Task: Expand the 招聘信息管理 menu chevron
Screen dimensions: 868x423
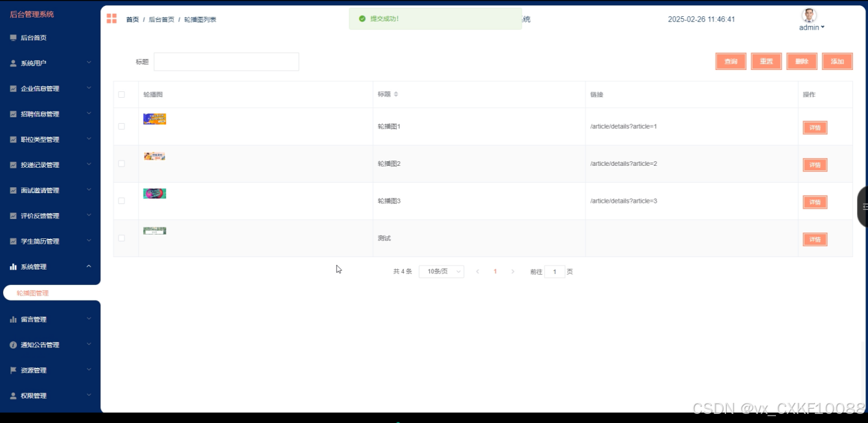Action: tap(89, 113)
